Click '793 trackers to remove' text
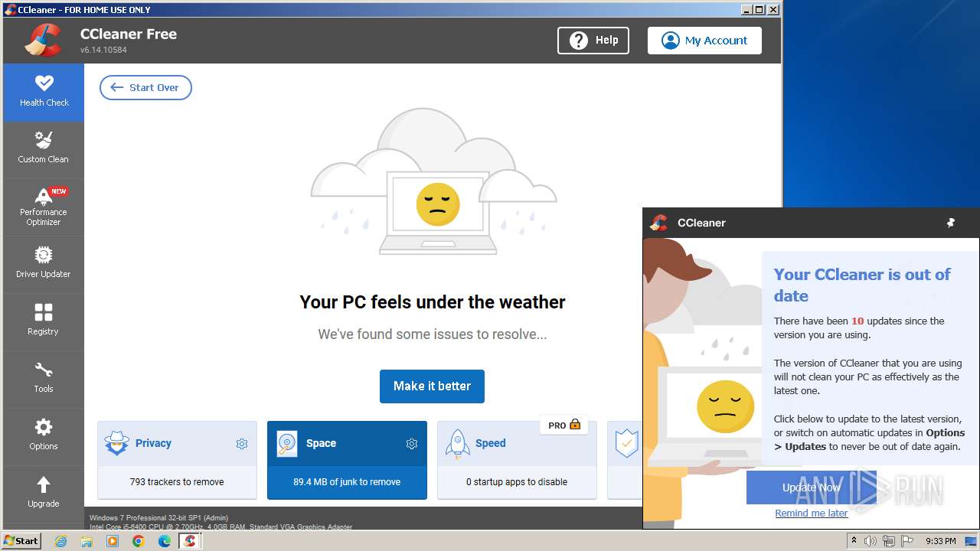This screenshot has height=551, width=980. (177, 482)
